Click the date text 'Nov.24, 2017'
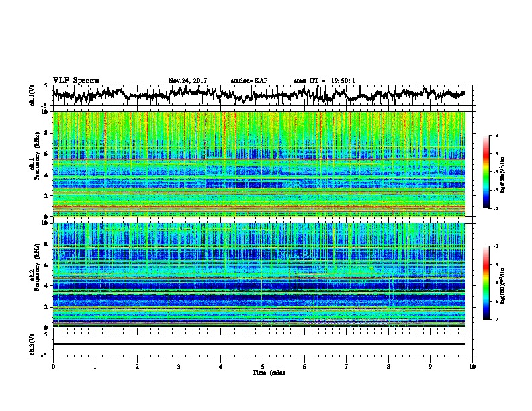Viewport: 532px width, 411px height. click(x=187, y=81)
